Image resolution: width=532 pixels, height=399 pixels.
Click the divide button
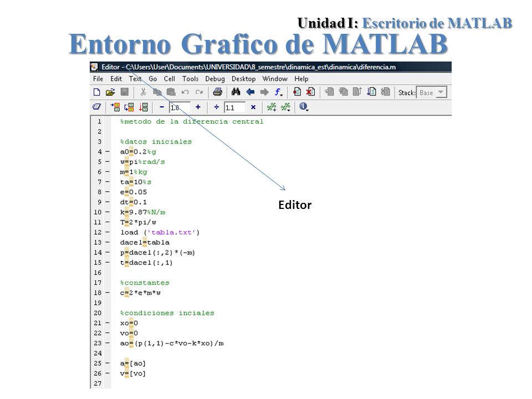[217, 107]
